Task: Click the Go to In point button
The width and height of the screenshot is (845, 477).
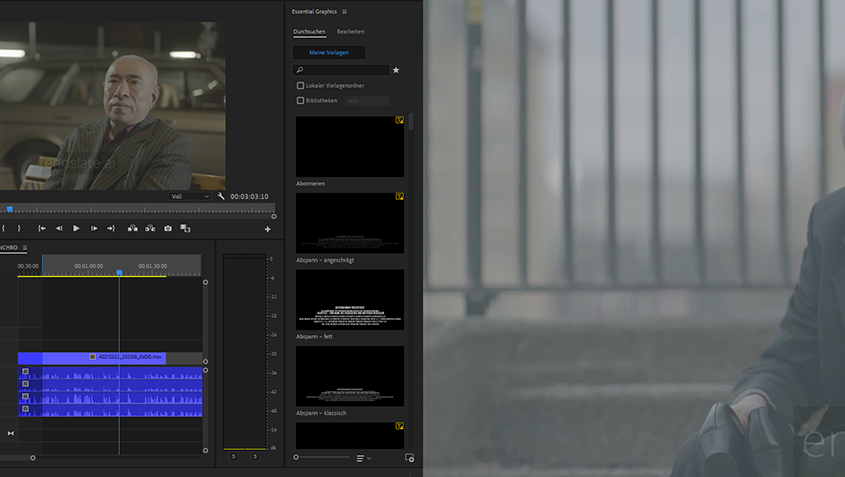Action: click(x=42, y=228)
